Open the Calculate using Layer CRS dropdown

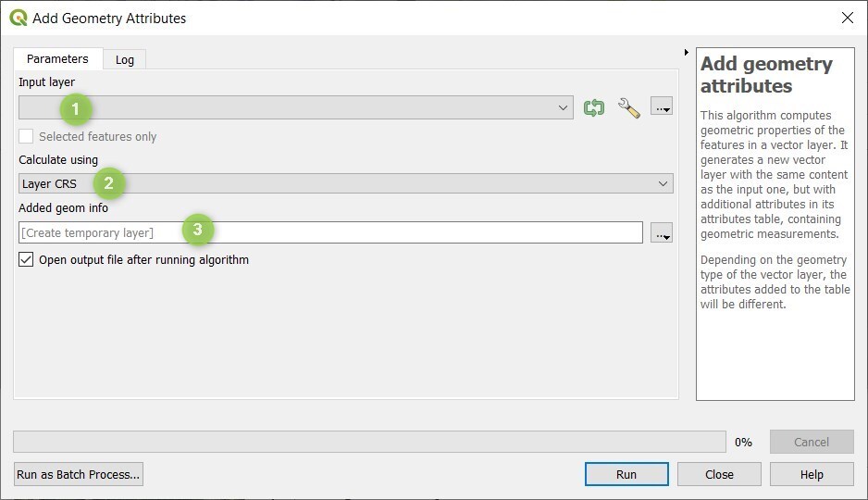click(x=663, y=184)
